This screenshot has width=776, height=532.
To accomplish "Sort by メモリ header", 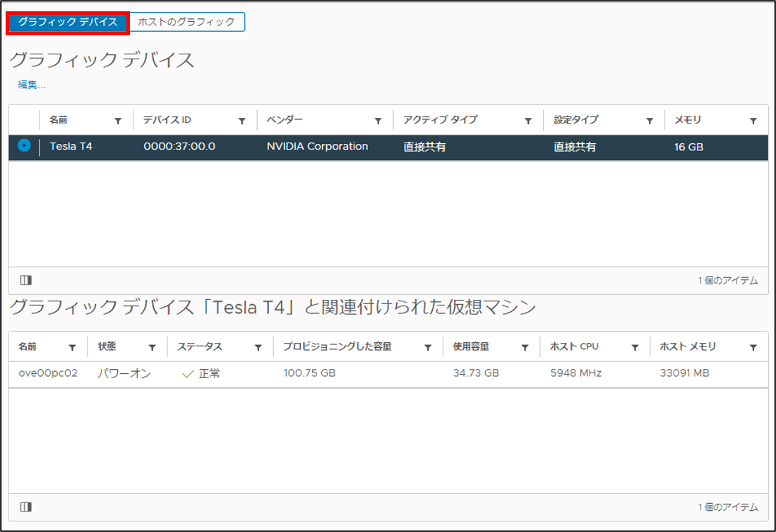I will pyautogui.click(x=688, y=120).
